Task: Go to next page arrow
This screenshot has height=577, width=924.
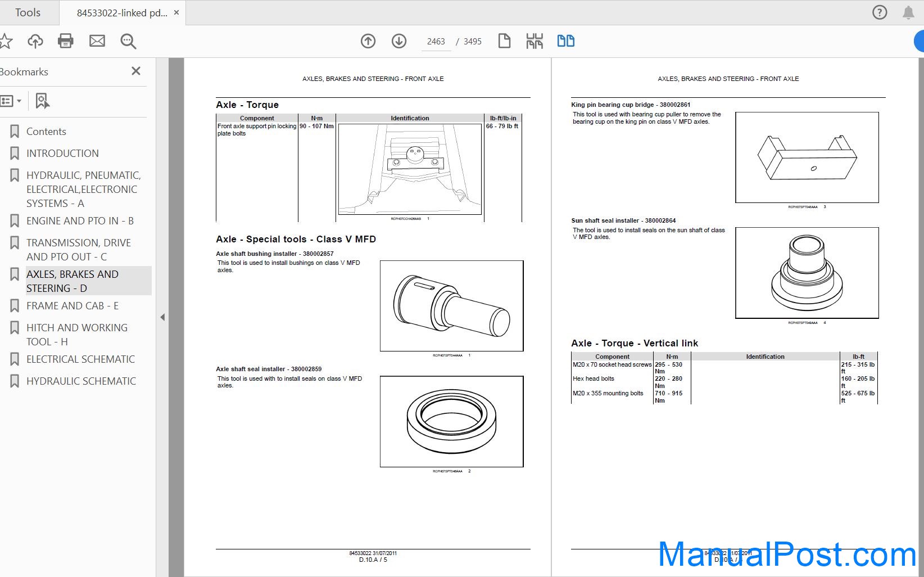Action: pyautogui.click(x=399, y=41)
